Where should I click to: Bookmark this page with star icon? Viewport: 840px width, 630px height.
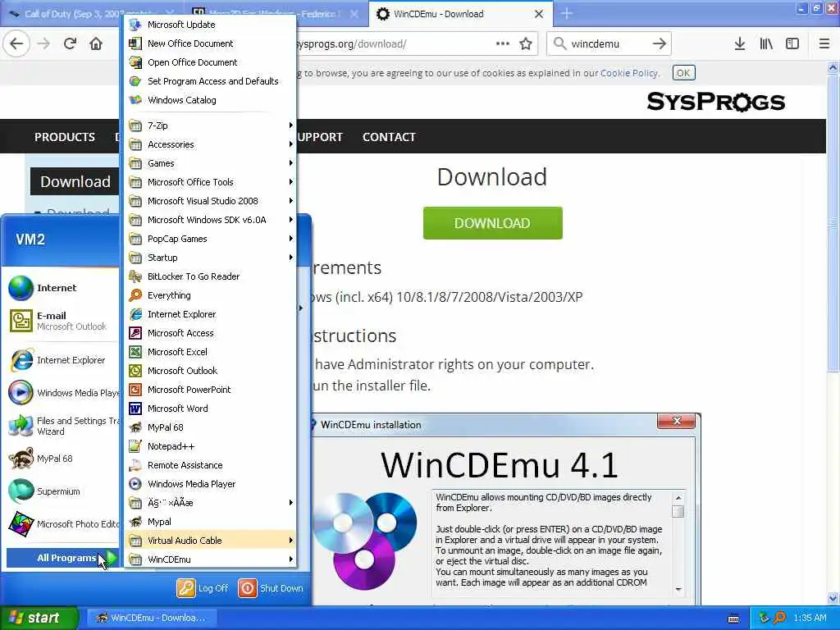click(526, 44)
